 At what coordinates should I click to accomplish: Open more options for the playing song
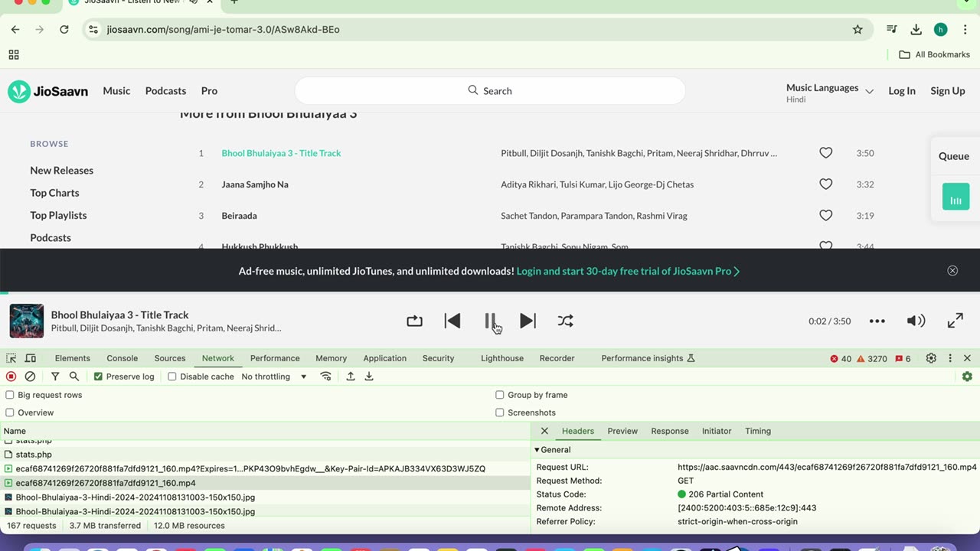click(877, 321)
